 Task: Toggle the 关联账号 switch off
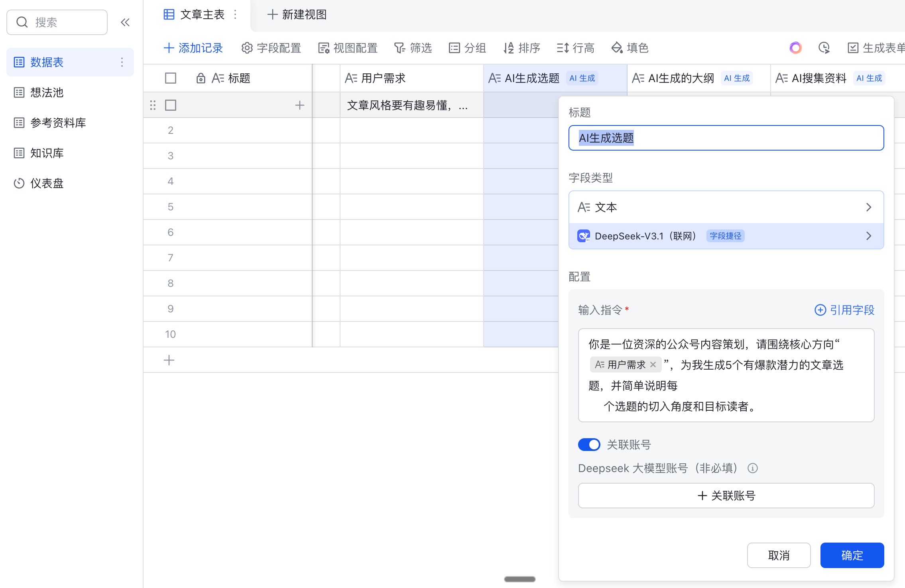tap(589, 445)
